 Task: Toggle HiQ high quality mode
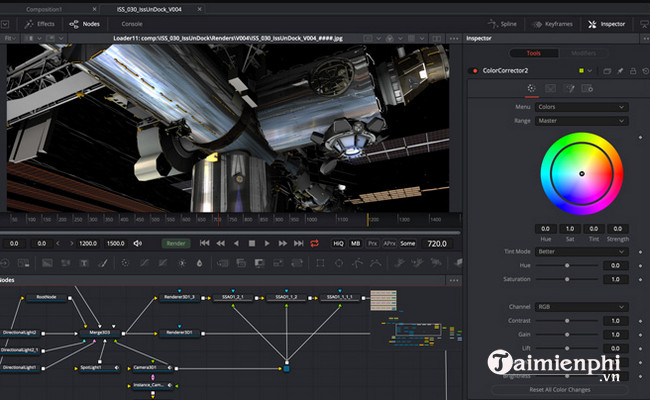339,243
